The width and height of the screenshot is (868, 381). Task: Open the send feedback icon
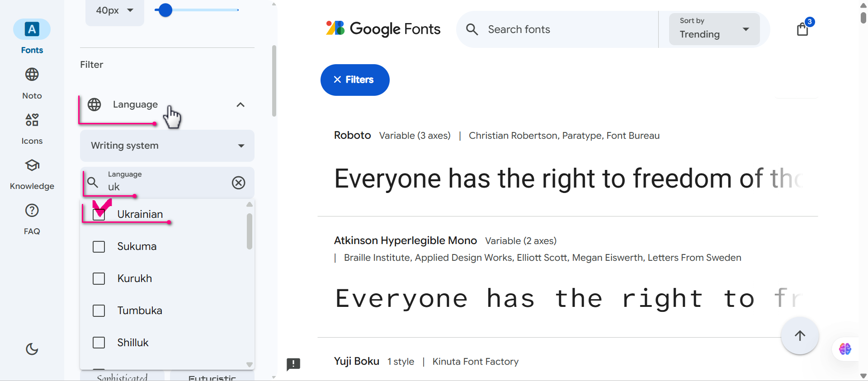pyautogui.click(x=293, y=364)
